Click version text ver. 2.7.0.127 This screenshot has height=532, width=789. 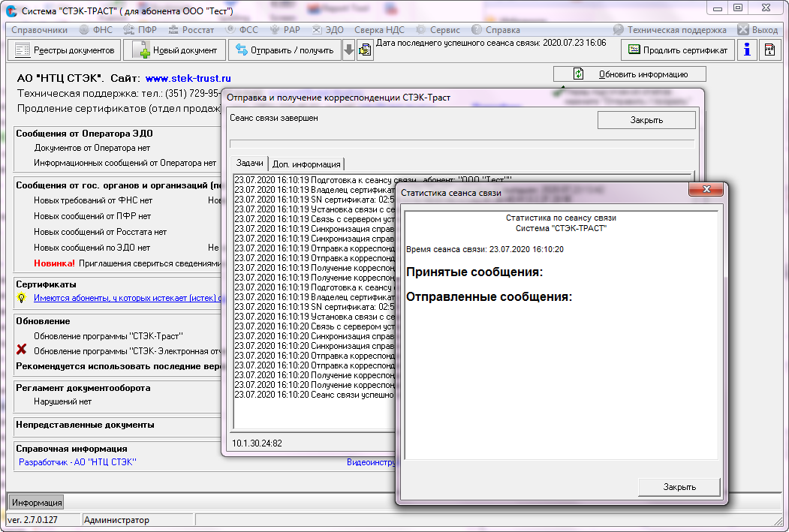point(32,520)
